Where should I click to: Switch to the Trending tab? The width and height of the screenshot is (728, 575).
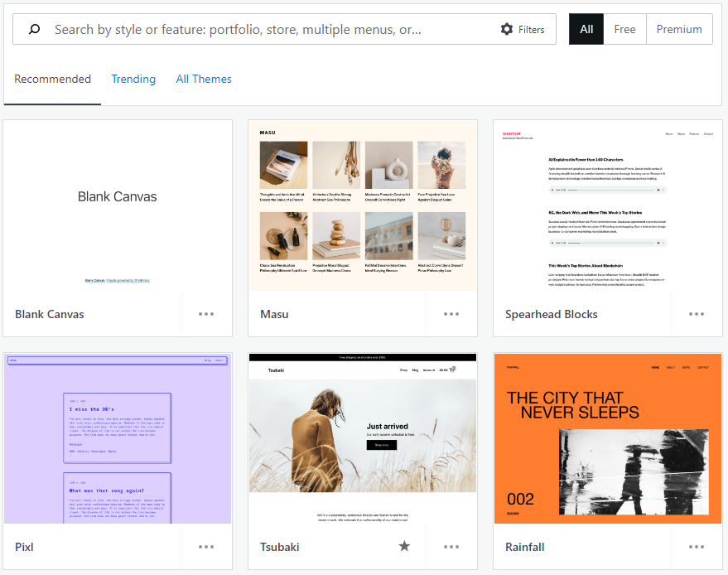133,79
